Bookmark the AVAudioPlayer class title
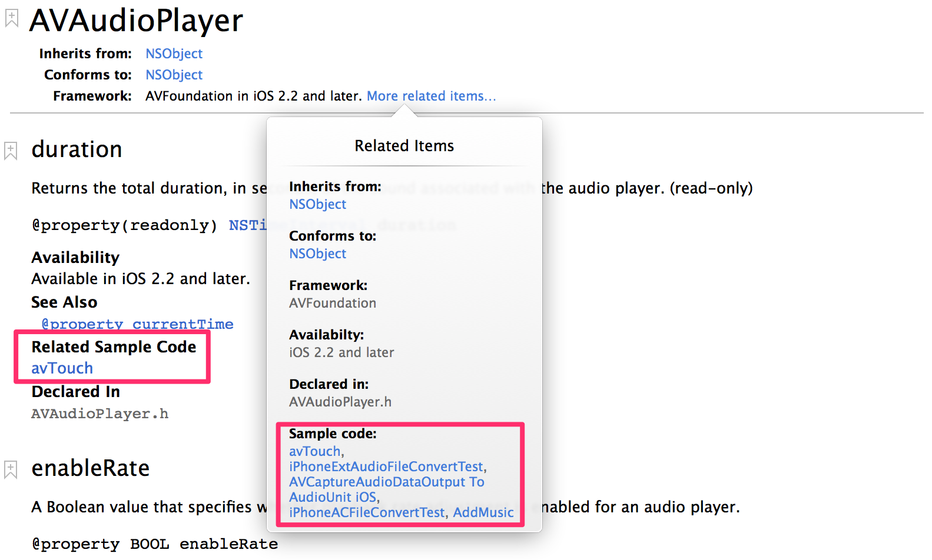This screenshot has width=932, height=560. point(11,18)
